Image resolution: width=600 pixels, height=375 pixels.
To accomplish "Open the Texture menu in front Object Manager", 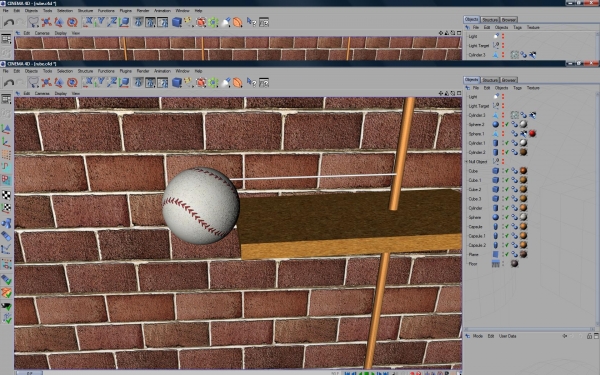I will click(x=533, y=88).
